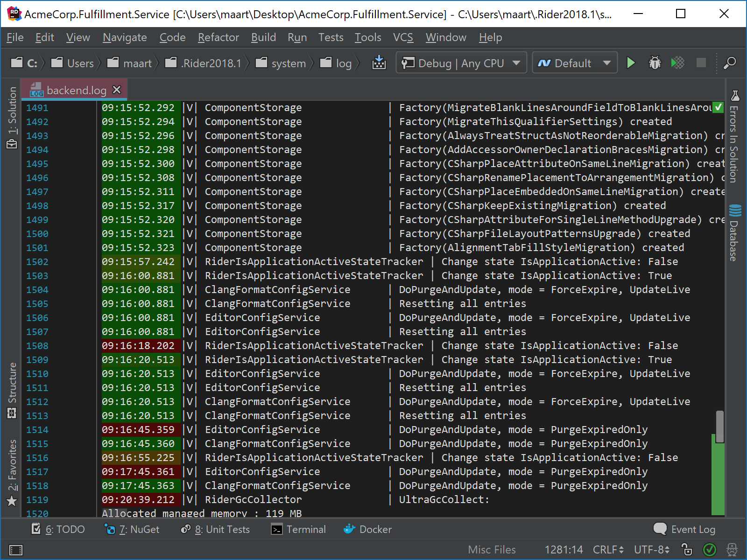Open the Docker tool window
Screen dimensions: 747x560
coord(368,529)
